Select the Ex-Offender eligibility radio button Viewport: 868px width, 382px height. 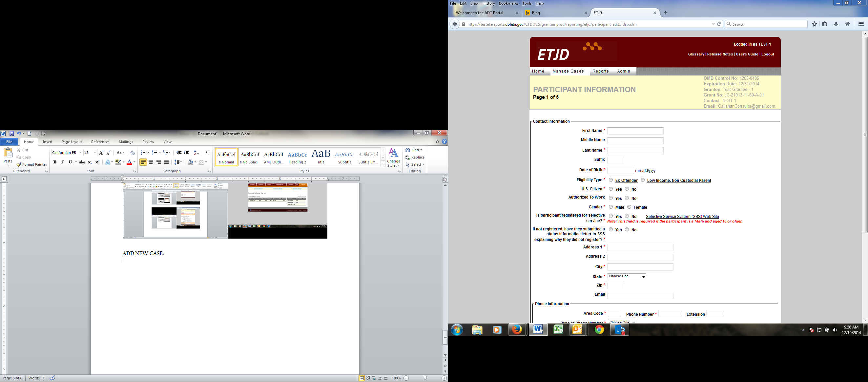611,180
